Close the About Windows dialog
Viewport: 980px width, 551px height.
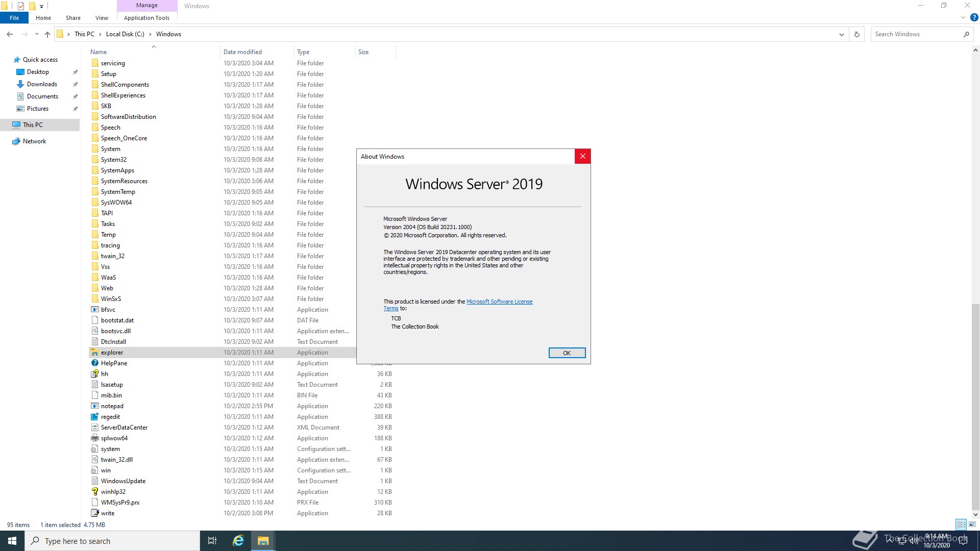[582, 157]
